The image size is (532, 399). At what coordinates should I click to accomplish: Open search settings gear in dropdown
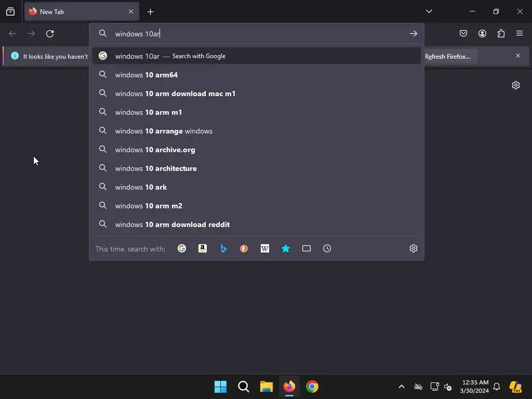point(413,248)
